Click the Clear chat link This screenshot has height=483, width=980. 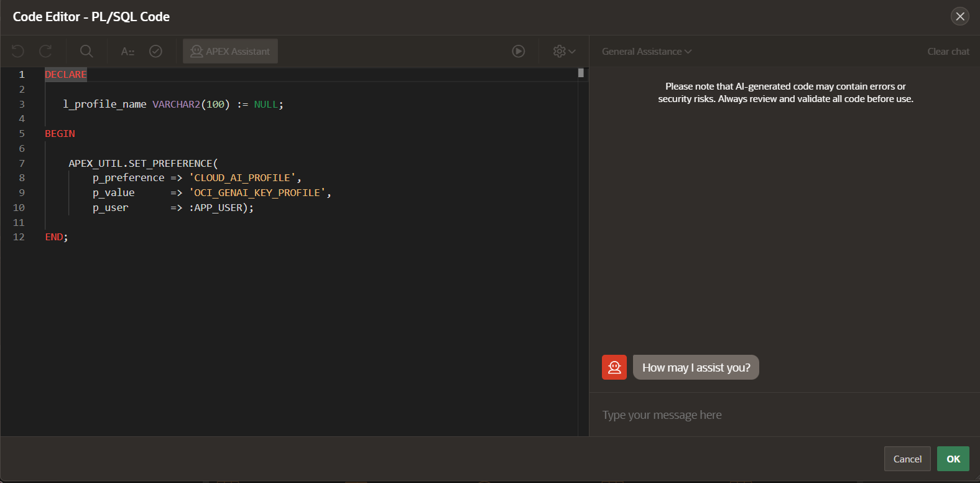[948, 52]
